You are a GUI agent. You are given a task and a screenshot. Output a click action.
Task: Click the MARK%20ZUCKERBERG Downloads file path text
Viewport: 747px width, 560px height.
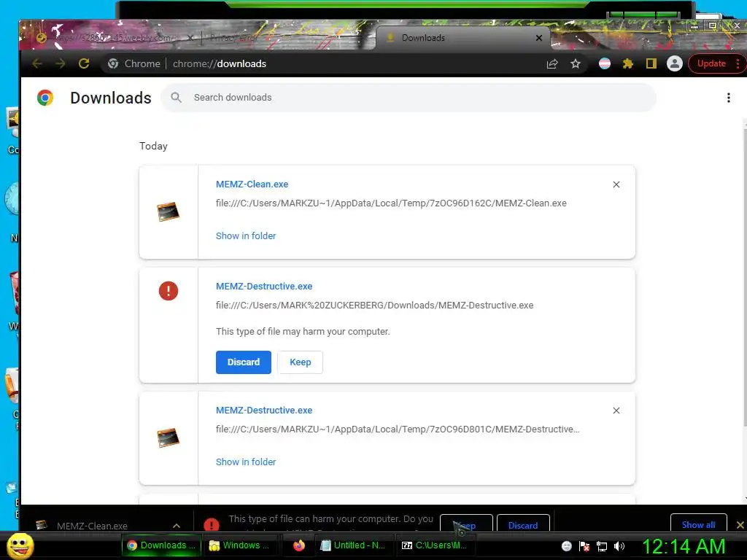374,306
